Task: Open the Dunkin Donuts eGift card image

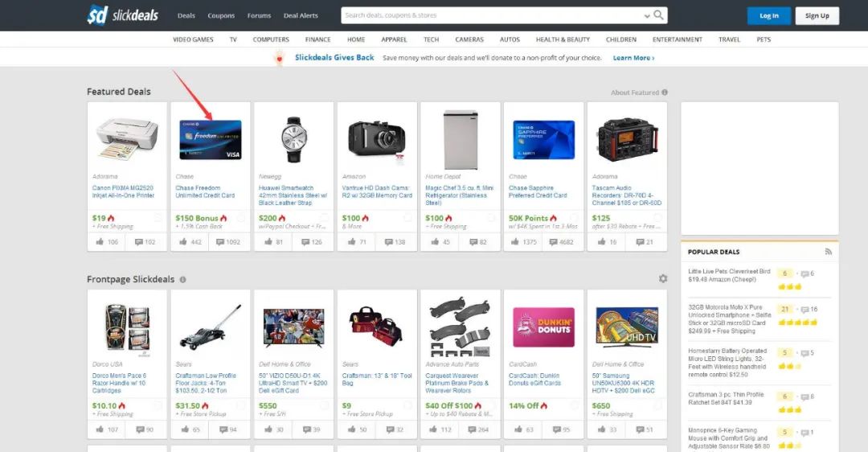Action: [x=543, y=327]
